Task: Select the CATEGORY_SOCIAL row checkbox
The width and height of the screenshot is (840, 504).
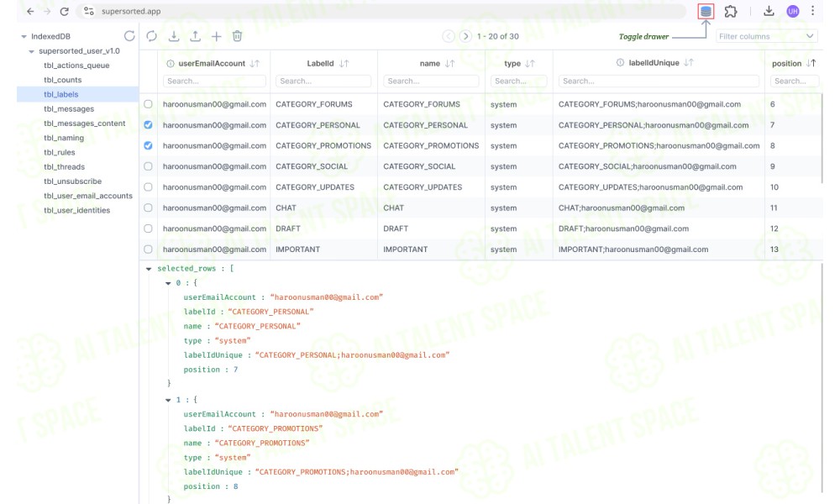Action: tap(148, 166)
